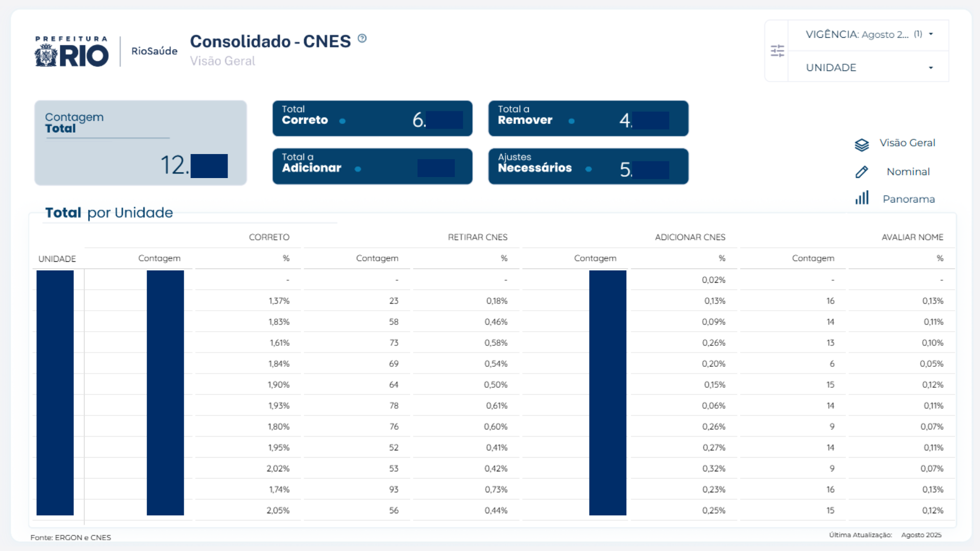Select the Panorama bar chart icon
The image size is (980, 551).
(x=862, y=197)
